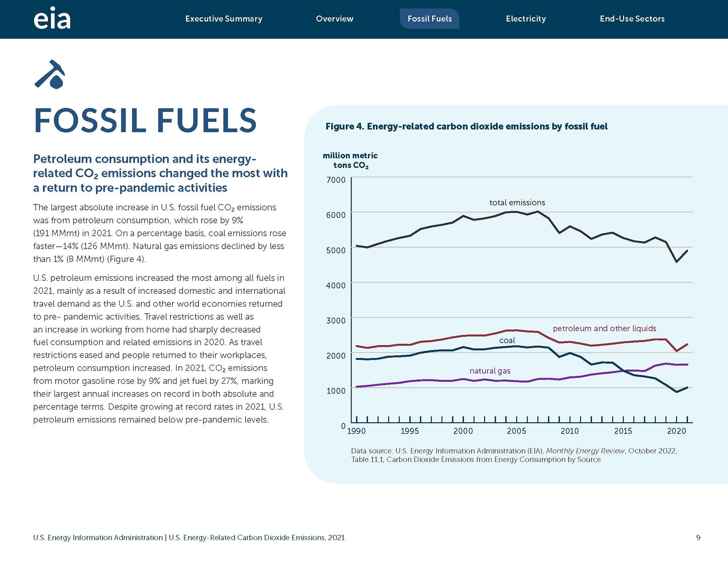Click the 2020 x-axis label
The width and height of the screenshot is (728, 563).
click(676, 431)
